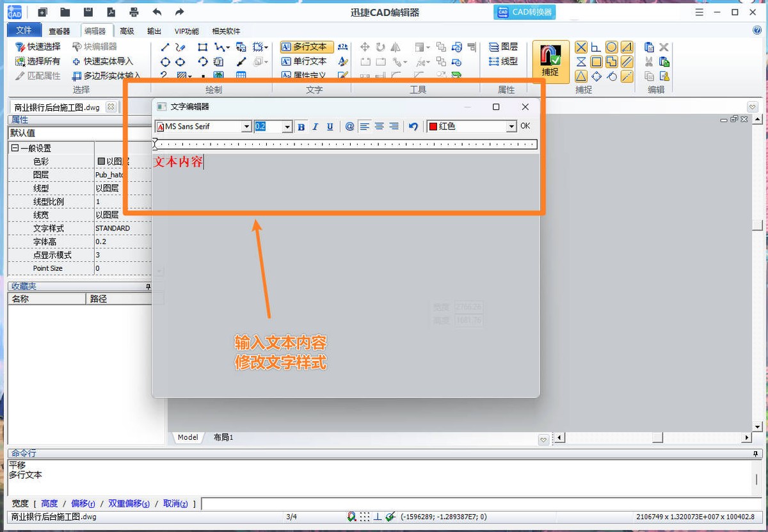Toggle bold formatting in text editor
The width and height of the screenshot is (768, 532).
301,126
